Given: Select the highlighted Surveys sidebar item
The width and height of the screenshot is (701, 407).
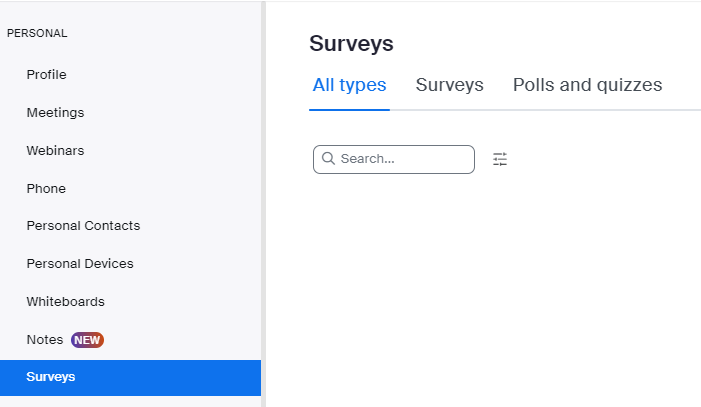Looking at the screenshot, I should tap(51, 377).
